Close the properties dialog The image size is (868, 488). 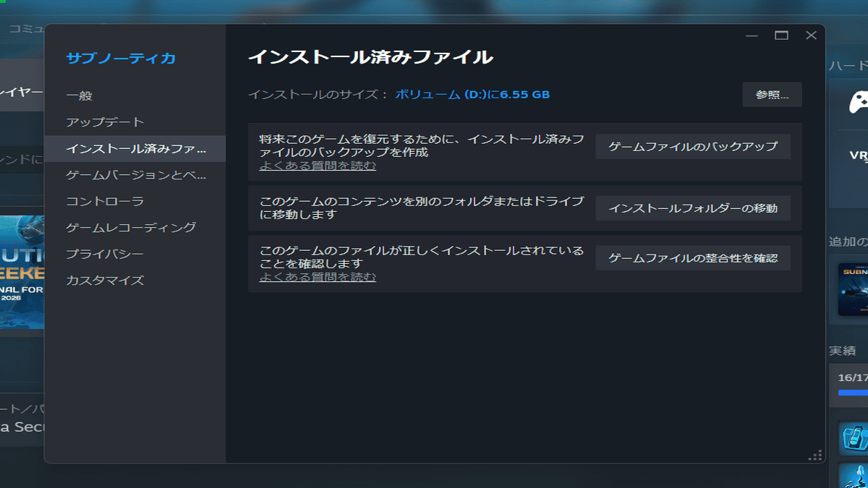point(811,35)
